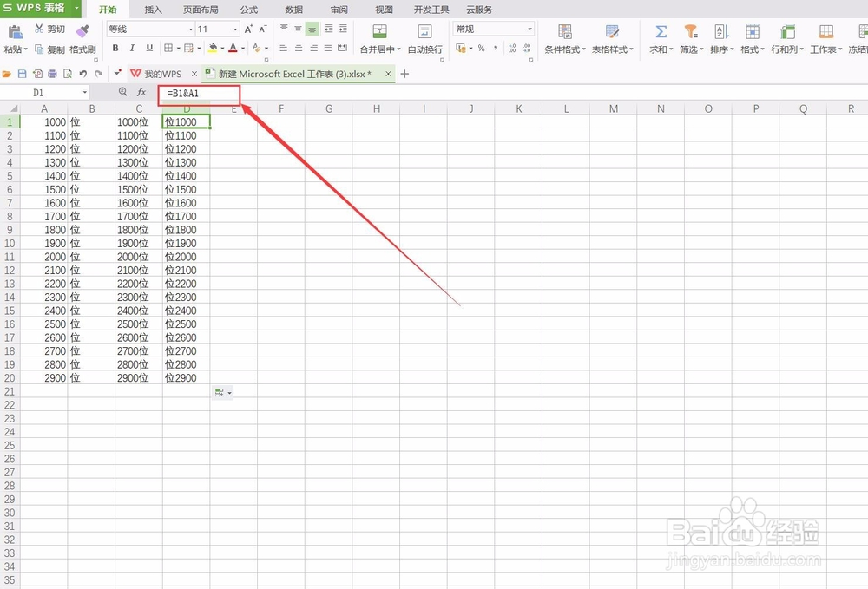868x589 pixels.
Task: Click Merge and Center (合并居中) icon
Action: point(380,31)
